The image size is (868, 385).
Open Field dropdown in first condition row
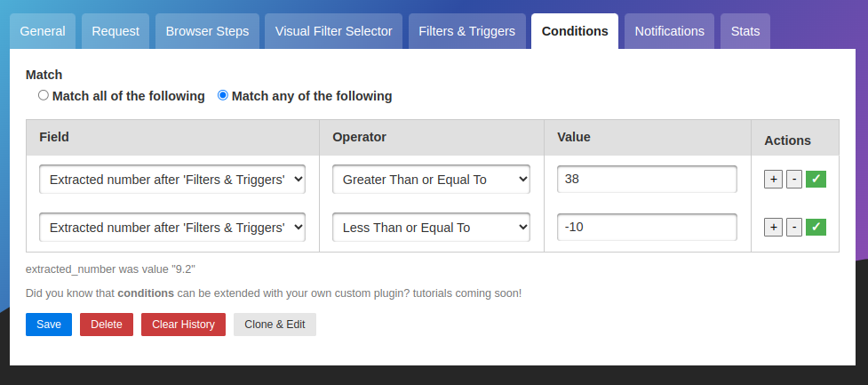(172, 179)
